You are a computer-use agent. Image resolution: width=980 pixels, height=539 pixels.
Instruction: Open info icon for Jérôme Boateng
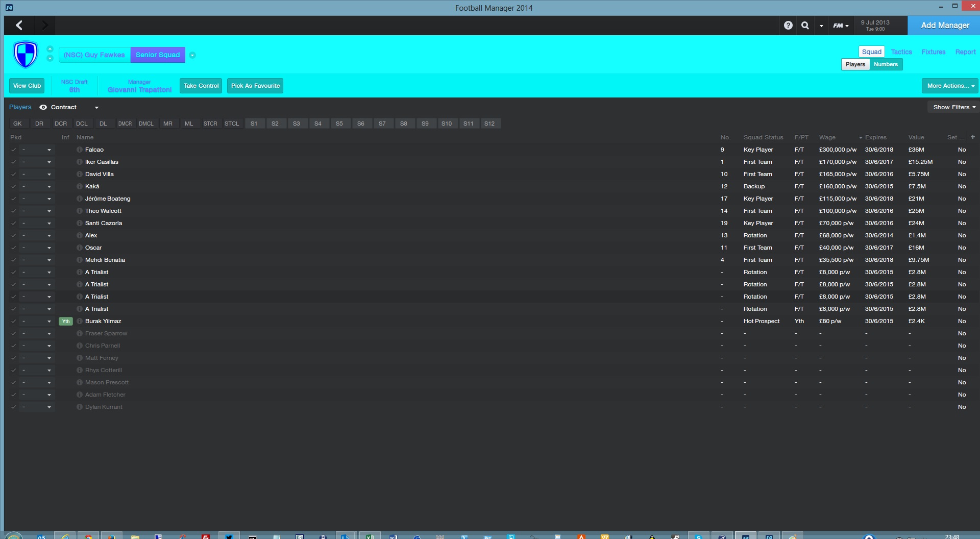coord(80,199)
